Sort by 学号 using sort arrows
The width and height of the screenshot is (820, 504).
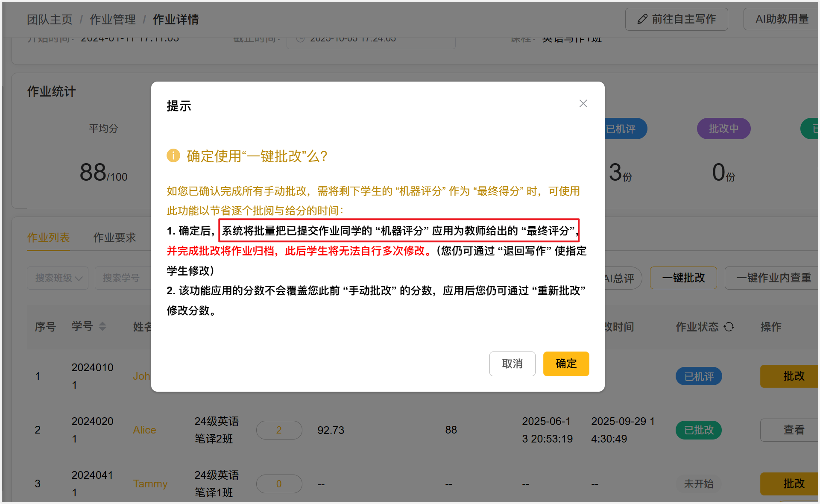tap(102, 327)
